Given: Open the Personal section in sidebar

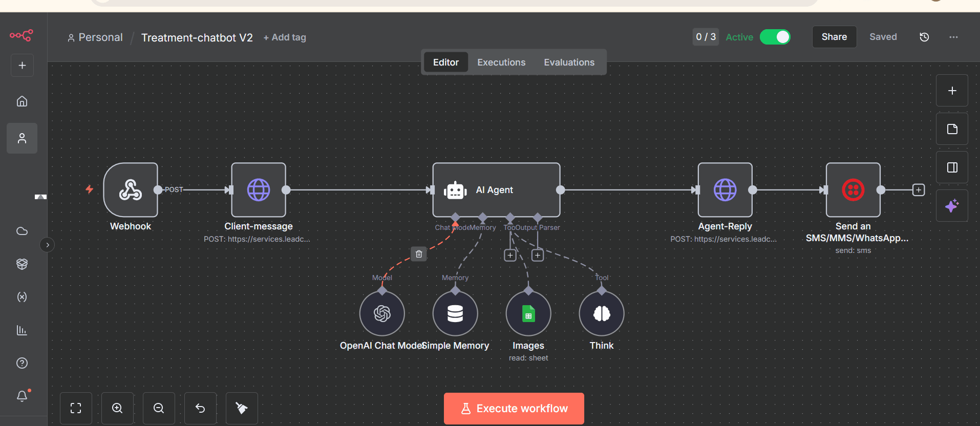Looking at the screenshot, I should coord(22,138).
